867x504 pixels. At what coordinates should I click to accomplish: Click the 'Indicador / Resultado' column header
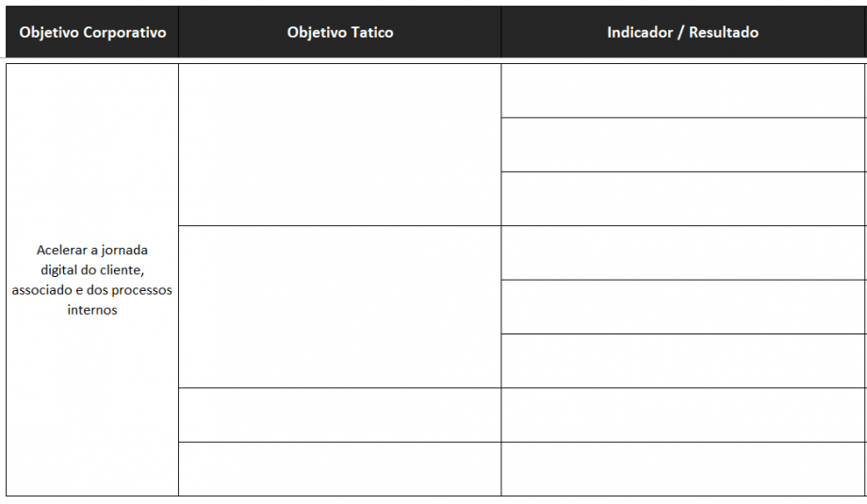click(682, 32)
